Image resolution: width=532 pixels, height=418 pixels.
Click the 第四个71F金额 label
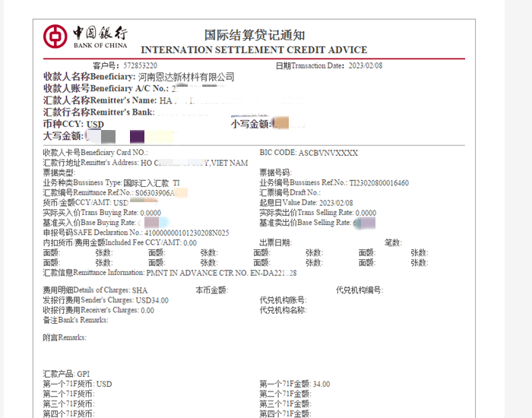pyautogui.click(x=285, y=414)
